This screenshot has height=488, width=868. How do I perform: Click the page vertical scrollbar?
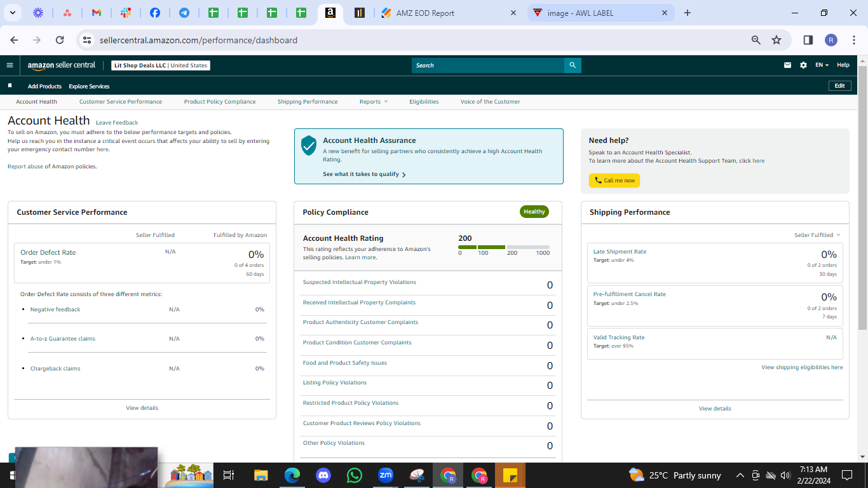click(x=862, y=197)
